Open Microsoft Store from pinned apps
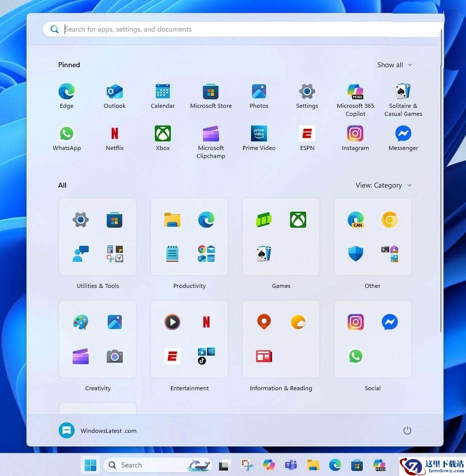 211,96
